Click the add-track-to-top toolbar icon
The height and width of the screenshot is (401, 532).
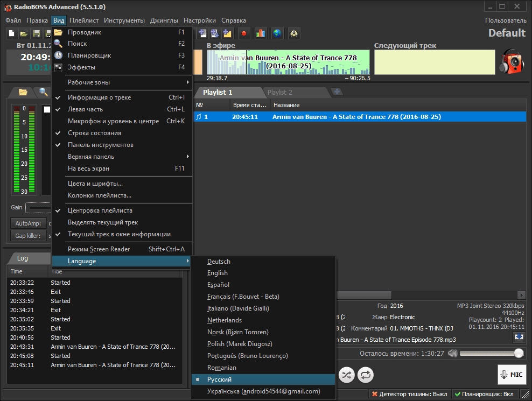tap(202, 33)
